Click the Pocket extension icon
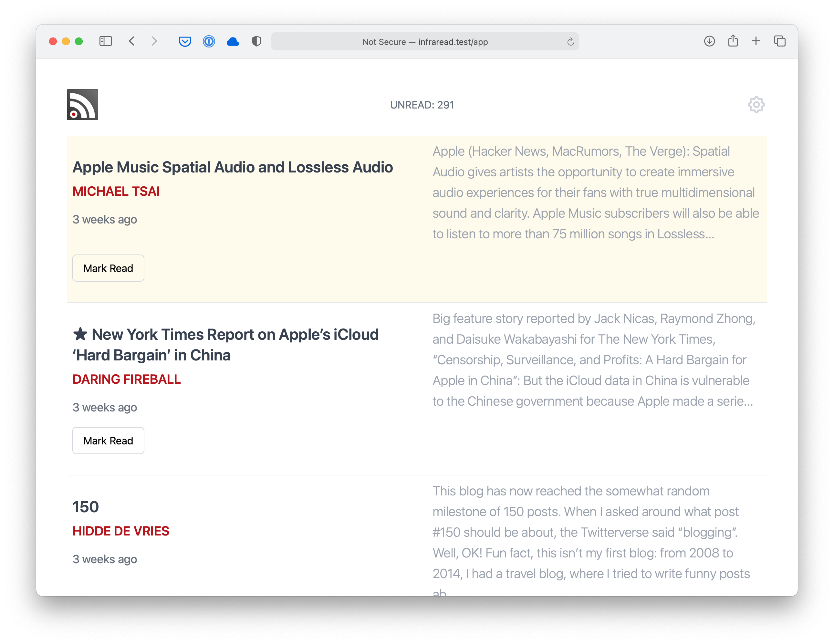 185,41
